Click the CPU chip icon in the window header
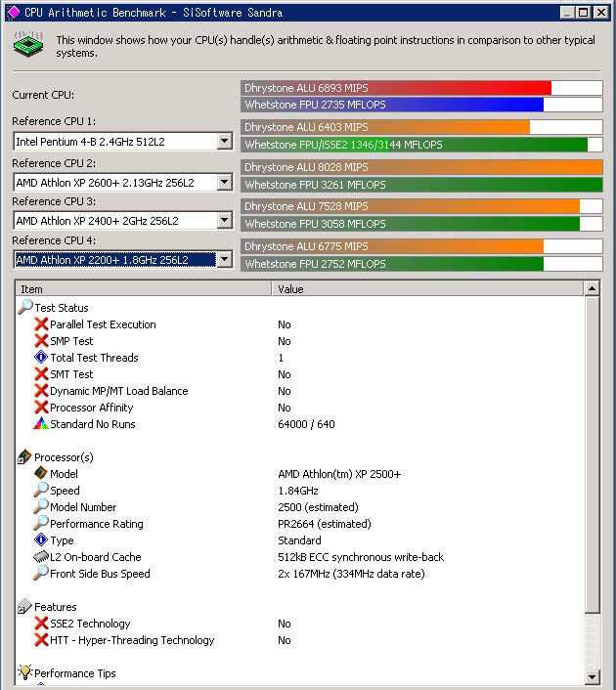The width and height of the screenshot is (616, 690). [x=28, y=45]
